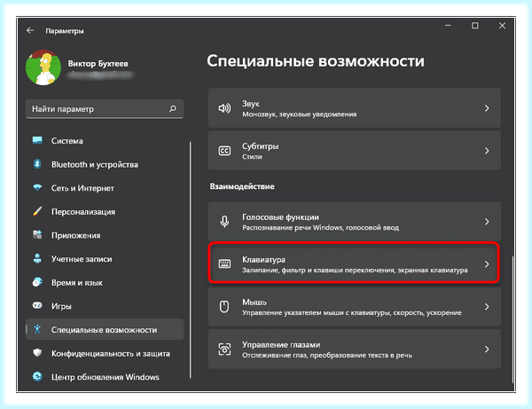Image resolution: width=532 pixels, height=409 pixels.
Task: Expand Звук row chevron
Action: tap(487, 108)
